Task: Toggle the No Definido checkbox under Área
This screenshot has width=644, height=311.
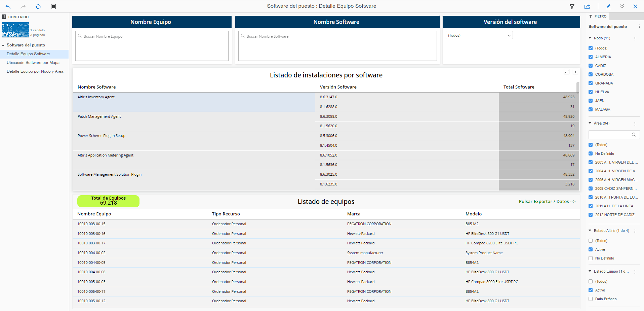Action: pyautogui.click(x=591, y=153)
